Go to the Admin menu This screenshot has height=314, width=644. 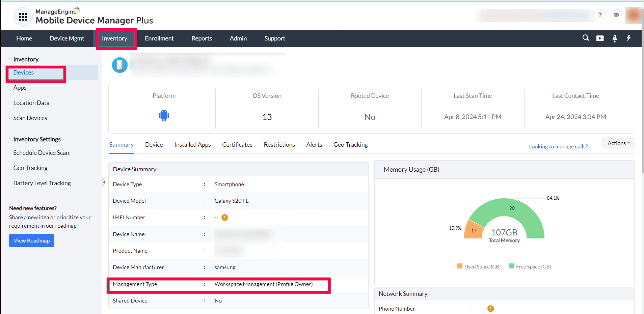pyautogui.click(x=238, y=38)
